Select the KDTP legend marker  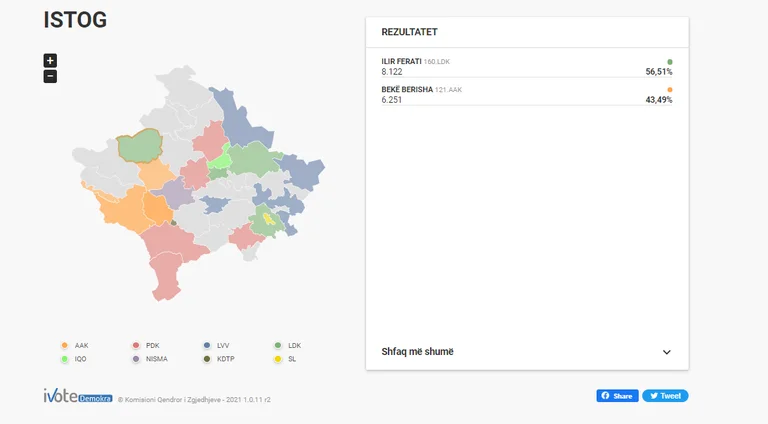coord(207,359)
